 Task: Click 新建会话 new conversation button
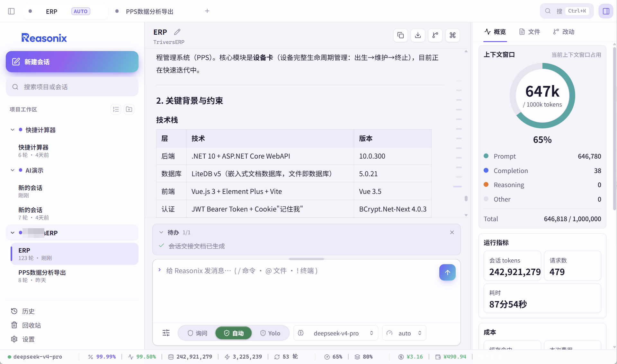[x=72, y=62]
